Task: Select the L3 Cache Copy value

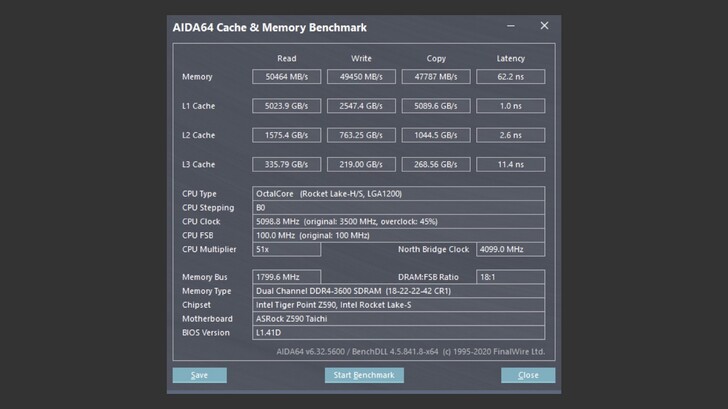Action: [x=435, y=164]
